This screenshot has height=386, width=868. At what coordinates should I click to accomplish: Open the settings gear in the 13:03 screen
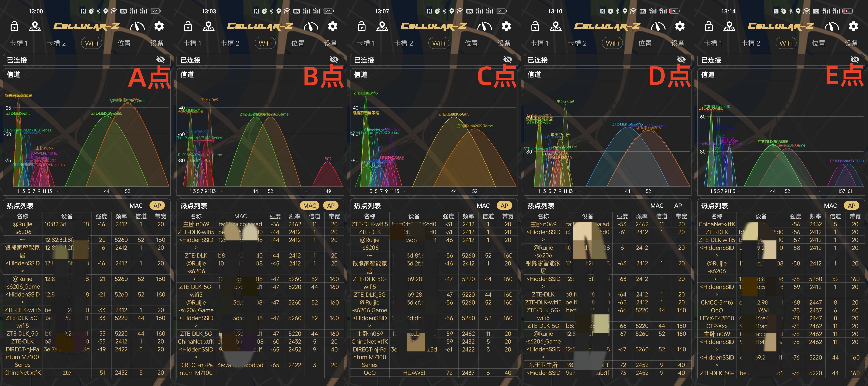point(333,26)
